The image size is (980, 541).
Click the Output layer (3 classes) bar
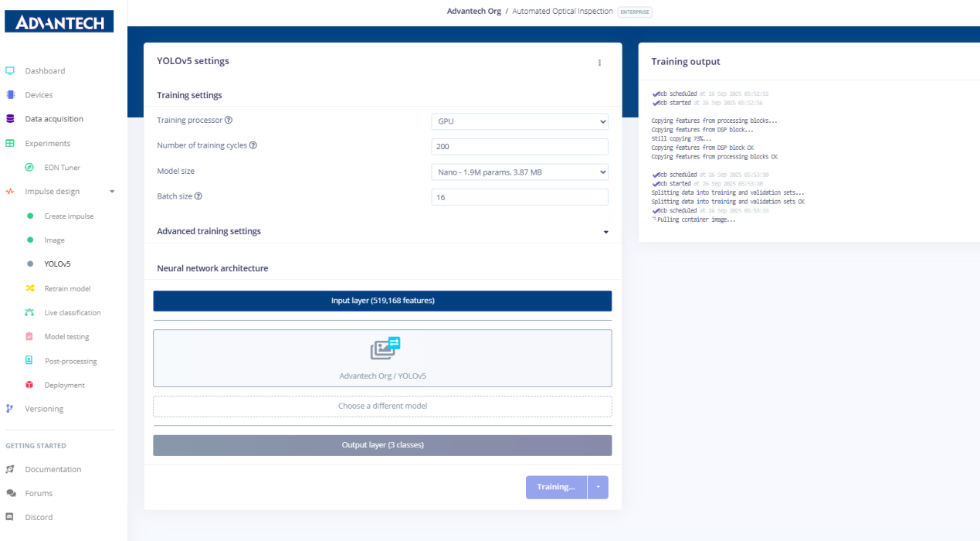tap(382, 445)
